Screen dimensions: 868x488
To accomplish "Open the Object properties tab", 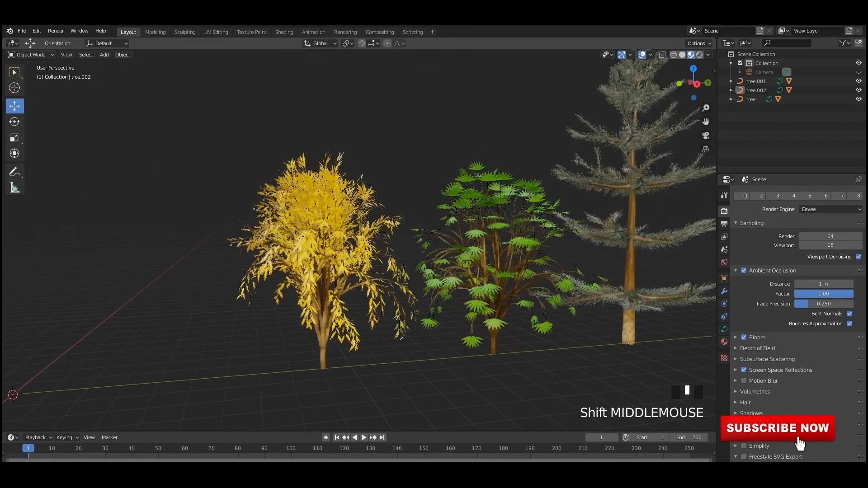I will coord(724,278).
